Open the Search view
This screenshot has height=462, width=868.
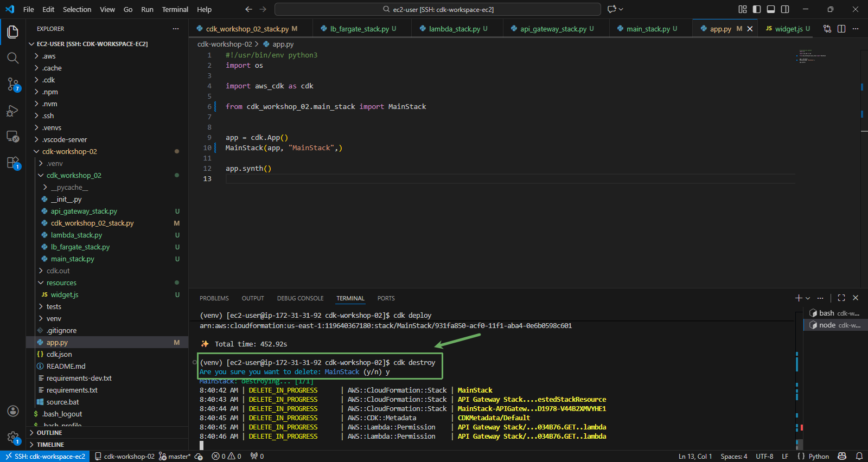(x=12, y=58)
